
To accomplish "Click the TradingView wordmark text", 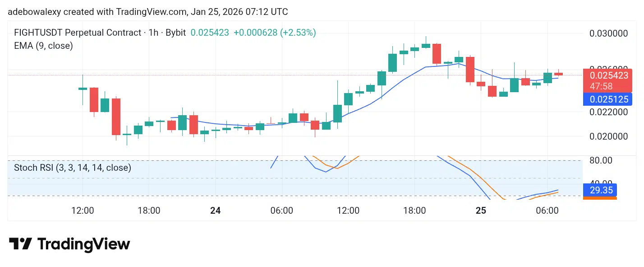I will pos(84,244).
